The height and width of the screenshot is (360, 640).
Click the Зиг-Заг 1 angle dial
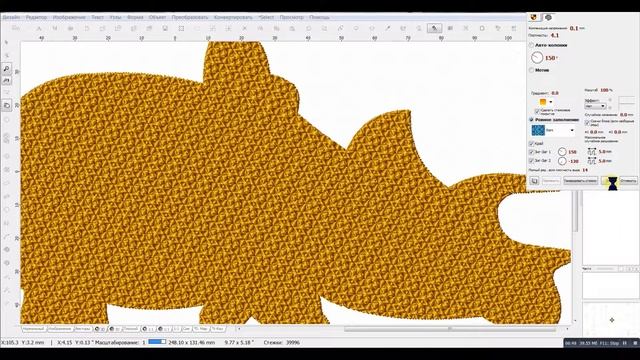[562, 152]
